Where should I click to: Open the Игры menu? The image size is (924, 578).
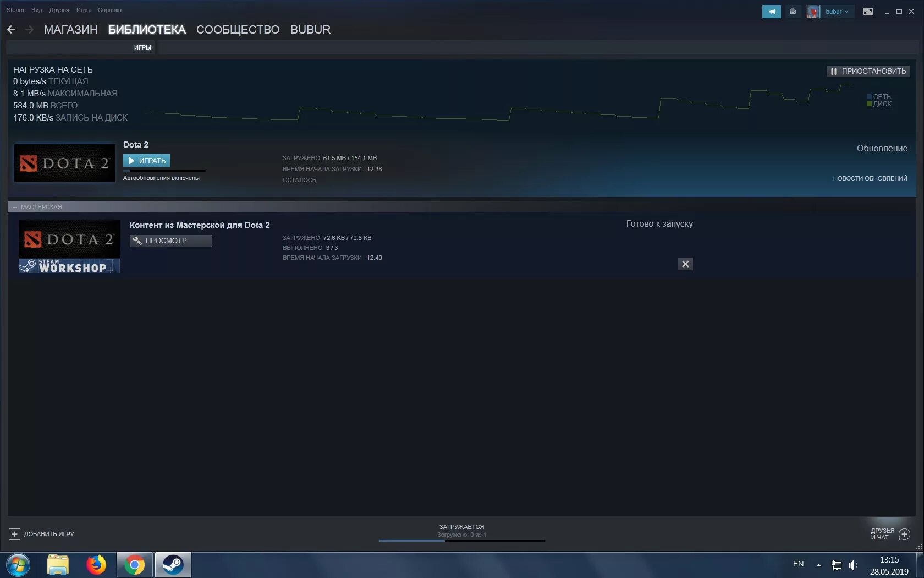click(x=84, y=10)
